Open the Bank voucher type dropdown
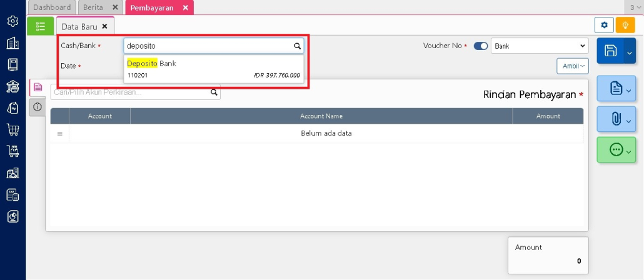Image resolution: width=644 pixels, height=280 pixels. tap(540, 46)
